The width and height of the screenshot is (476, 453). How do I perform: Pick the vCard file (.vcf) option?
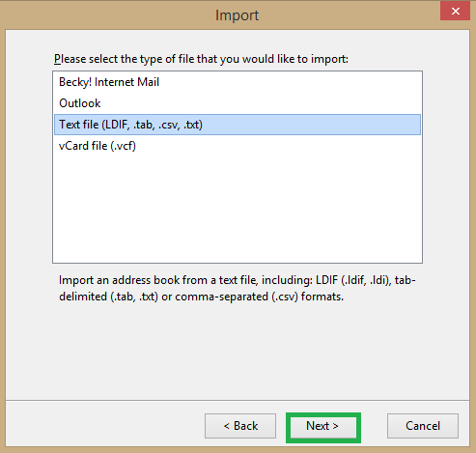coord(238,146)
